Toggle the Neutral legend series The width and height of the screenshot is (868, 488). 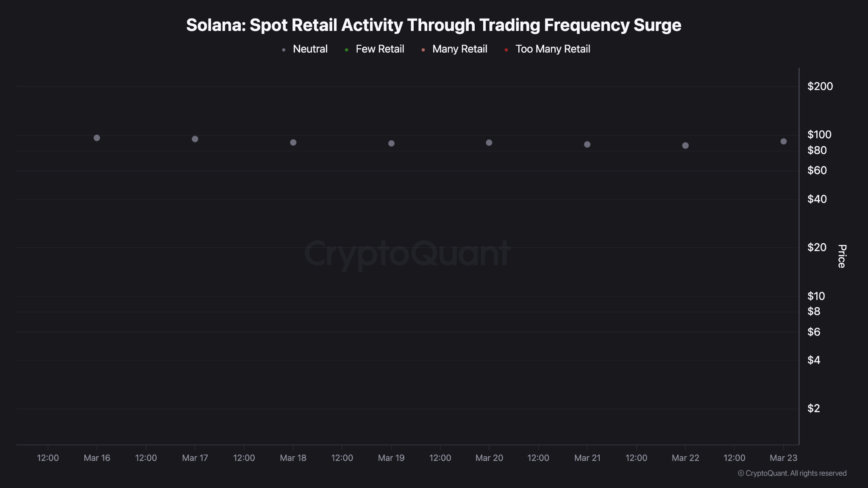[x=305, y=49]
